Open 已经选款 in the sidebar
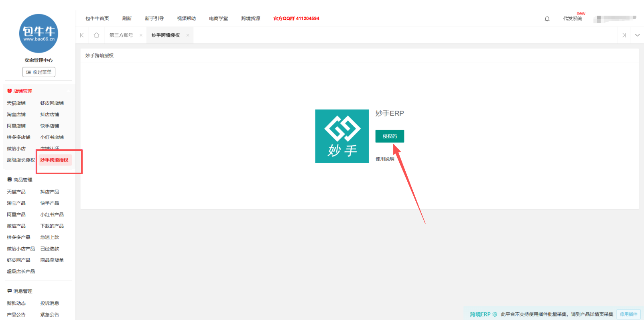Screen dimensions: 644x326 [x=49, y=249]
